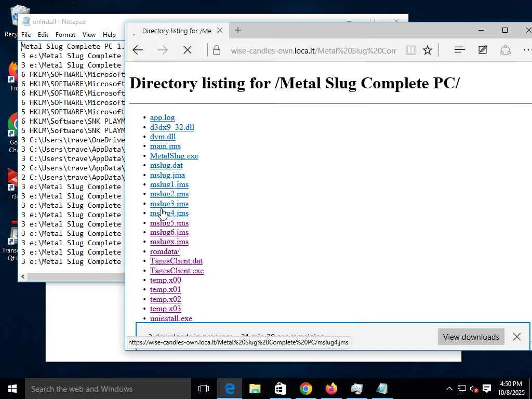Download temp.x03 file
532x399 pixels.
pyautogui.click(x=165, y=309)
